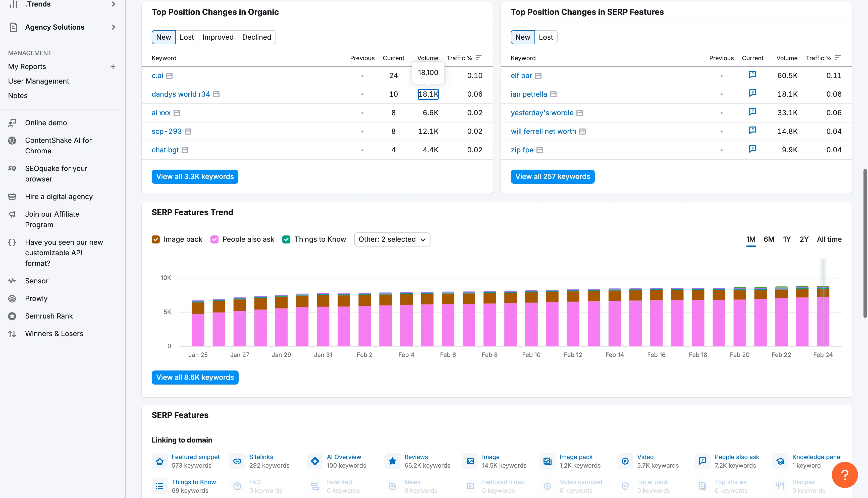Click the 18.1K volume cell for dandys world
The image size is (868, 498).
[x=428, y=94]
